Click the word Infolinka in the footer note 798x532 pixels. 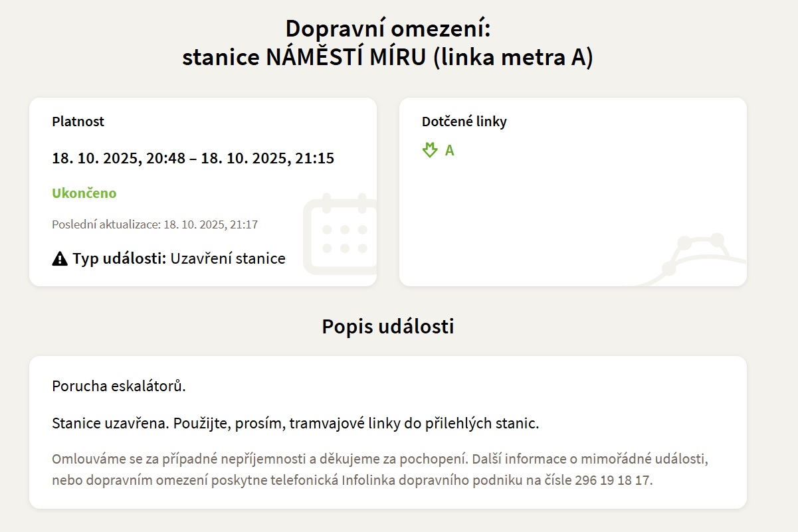(372, 480)
